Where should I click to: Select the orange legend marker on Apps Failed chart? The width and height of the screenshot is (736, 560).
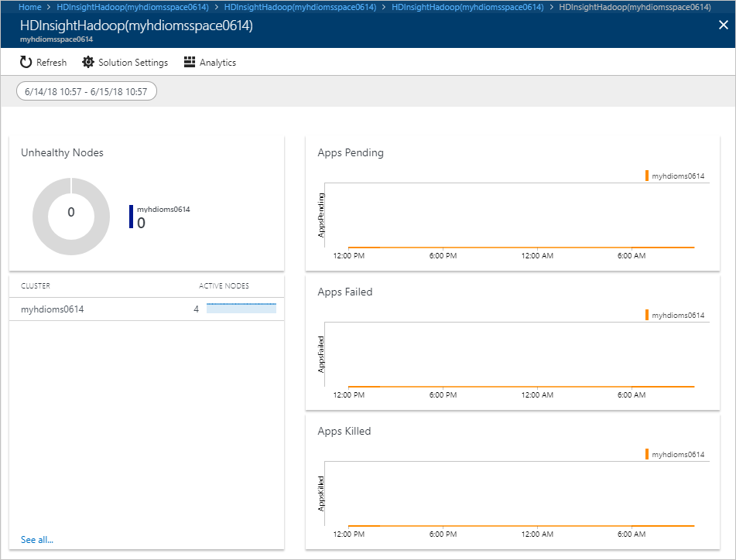[x=649, y=315]
